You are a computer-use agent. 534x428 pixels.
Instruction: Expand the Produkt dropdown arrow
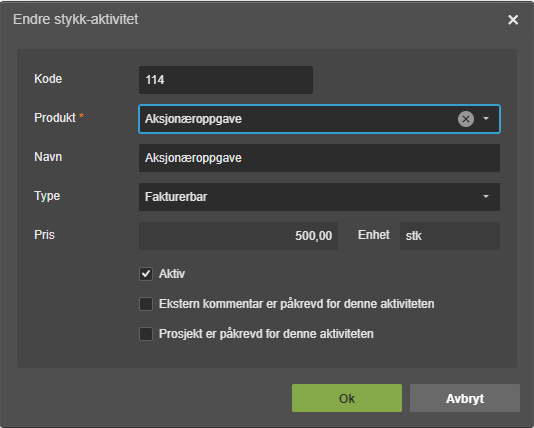[x=486, y=119]
